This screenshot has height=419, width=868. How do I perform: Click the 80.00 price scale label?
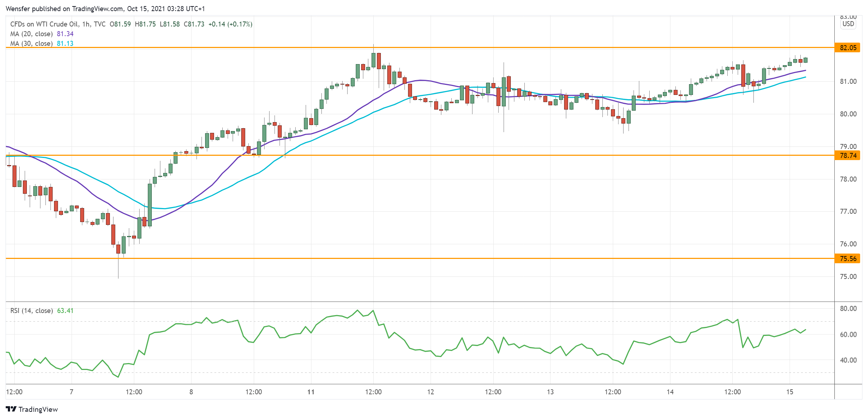pyautogui.click(x=848, y=114)
